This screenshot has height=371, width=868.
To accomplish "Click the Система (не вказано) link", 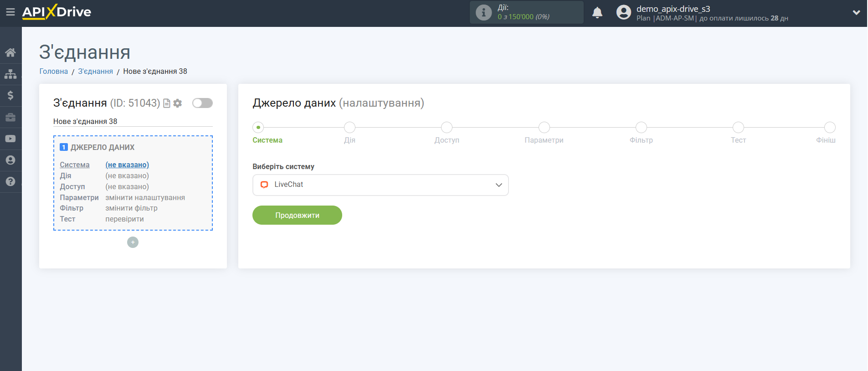I will (x=127, y=165).
